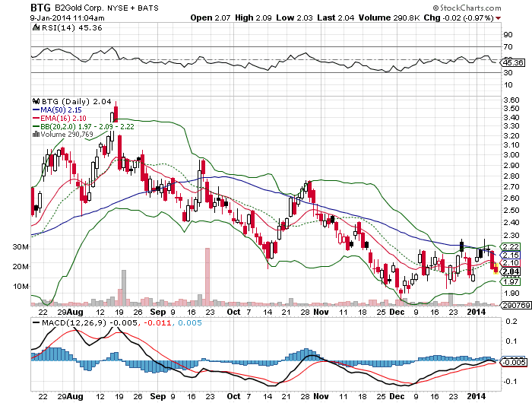Click the 30M volume axis label
This screenshot has width=532, height=403.
click(x=21, y=247)
